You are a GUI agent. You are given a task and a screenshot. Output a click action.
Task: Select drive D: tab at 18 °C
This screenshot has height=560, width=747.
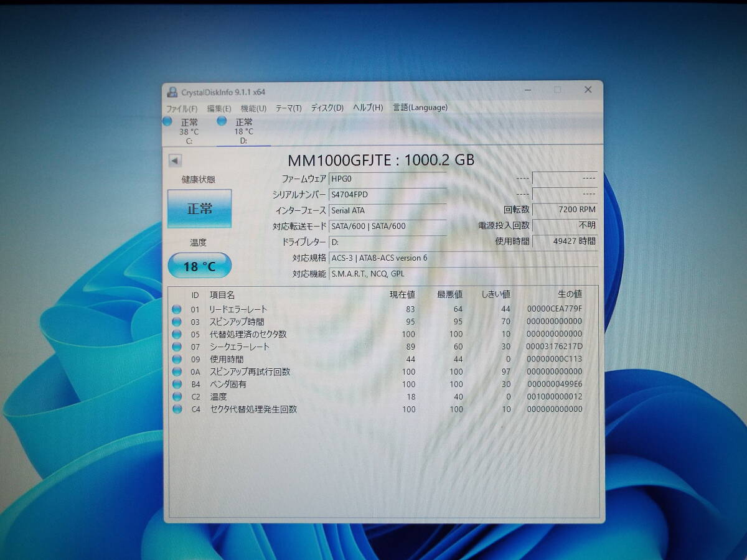coord(243,131)
